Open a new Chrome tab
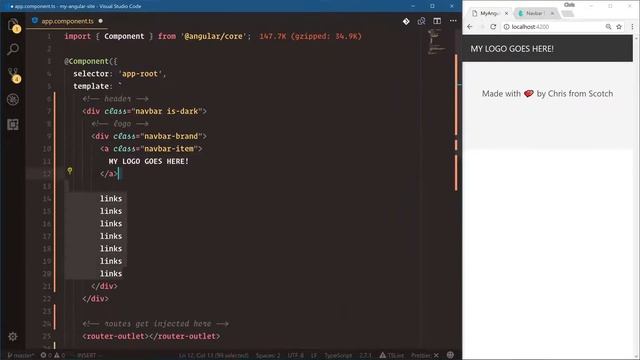Screen dimensions: 640x360 (x=567, y=14)
